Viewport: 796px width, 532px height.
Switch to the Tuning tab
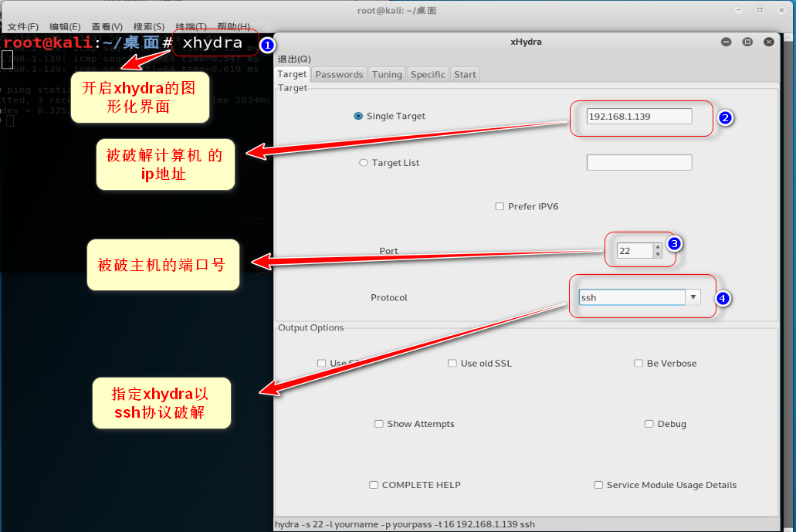pos(386,74)
